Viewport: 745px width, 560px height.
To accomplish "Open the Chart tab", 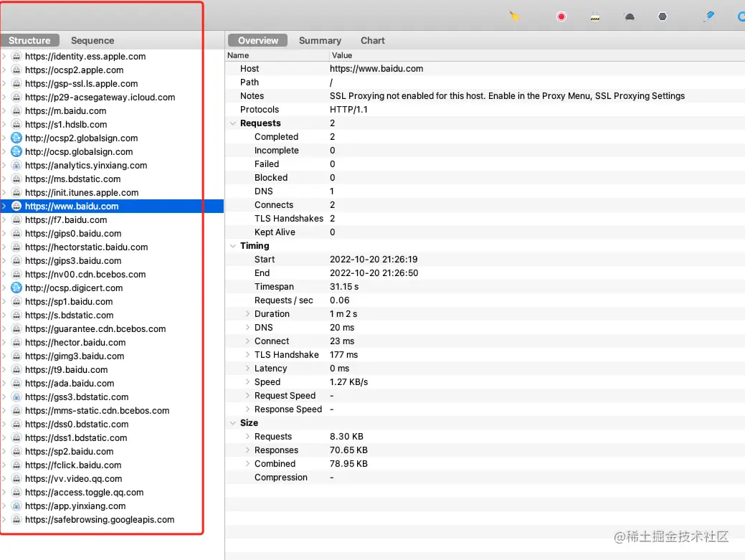I will click(373, 40).
